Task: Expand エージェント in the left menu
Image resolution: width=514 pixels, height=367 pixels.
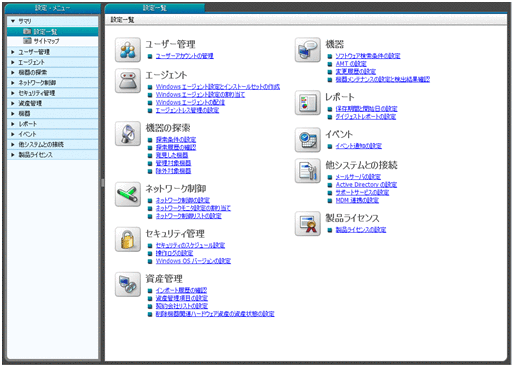Action: pos(13,62)
